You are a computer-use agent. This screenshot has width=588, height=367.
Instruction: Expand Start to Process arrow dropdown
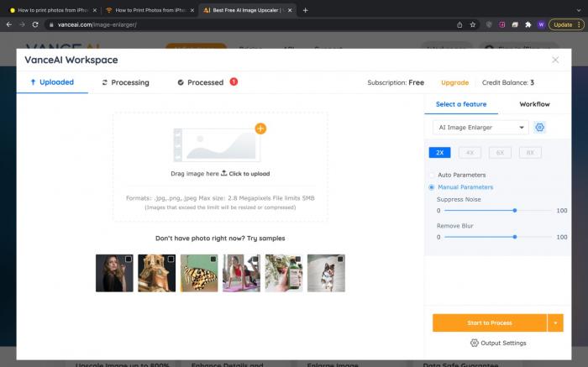coord(555,322)
